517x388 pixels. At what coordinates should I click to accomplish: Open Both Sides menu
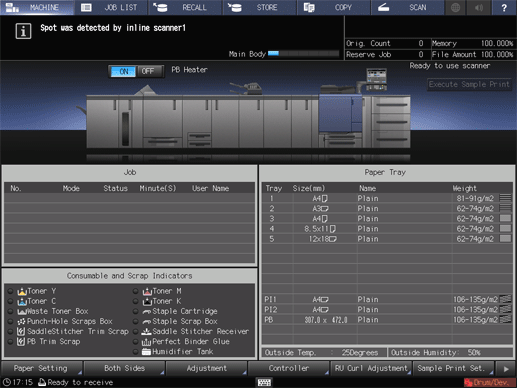[124, 368]
